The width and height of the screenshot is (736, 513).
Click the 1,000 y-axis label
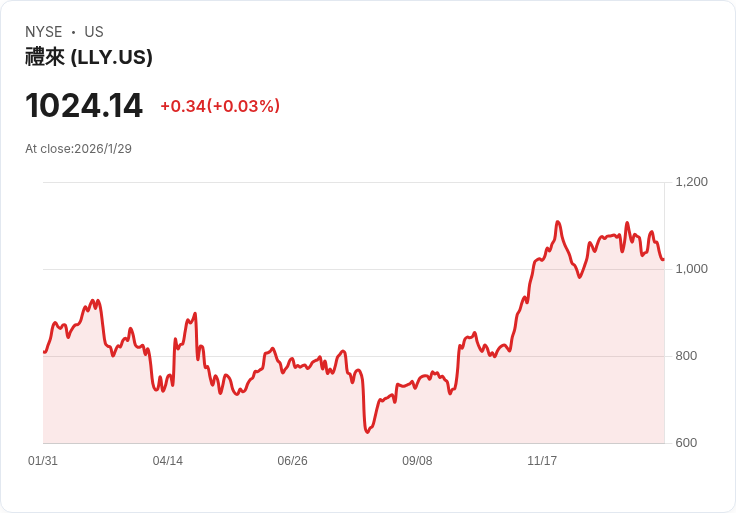(691, 269)
